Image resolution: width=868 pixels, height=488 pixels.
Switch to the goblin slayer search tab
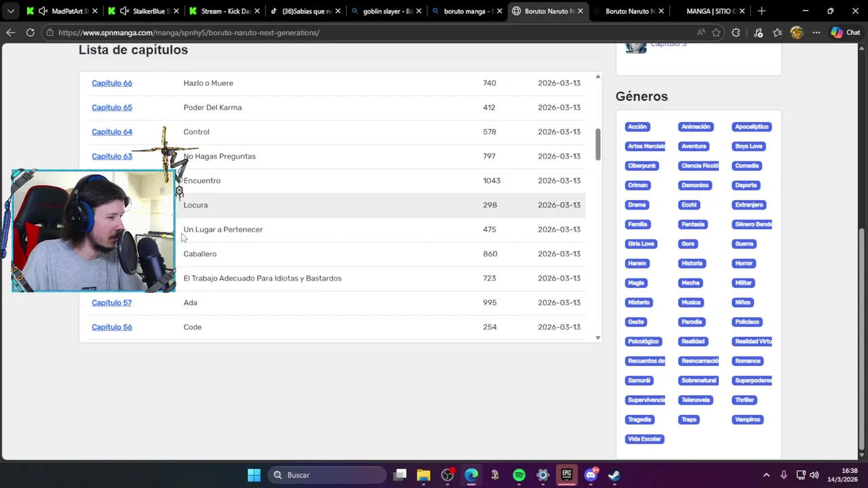[x=387, y=11]
